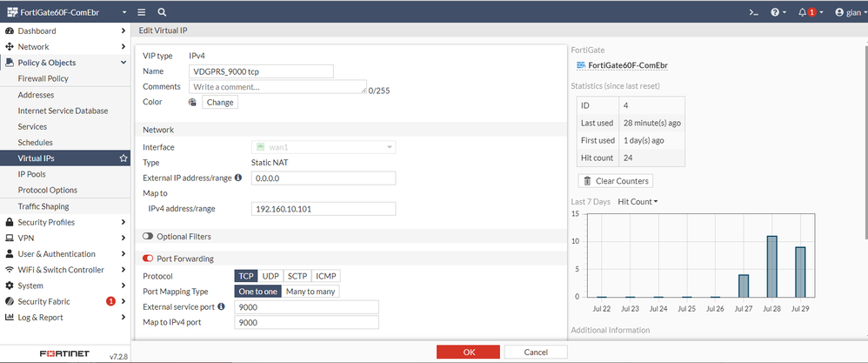This screenshot has width=868, height=363.
Task: Open the search magnifier icon
Action: click(162, 11)
